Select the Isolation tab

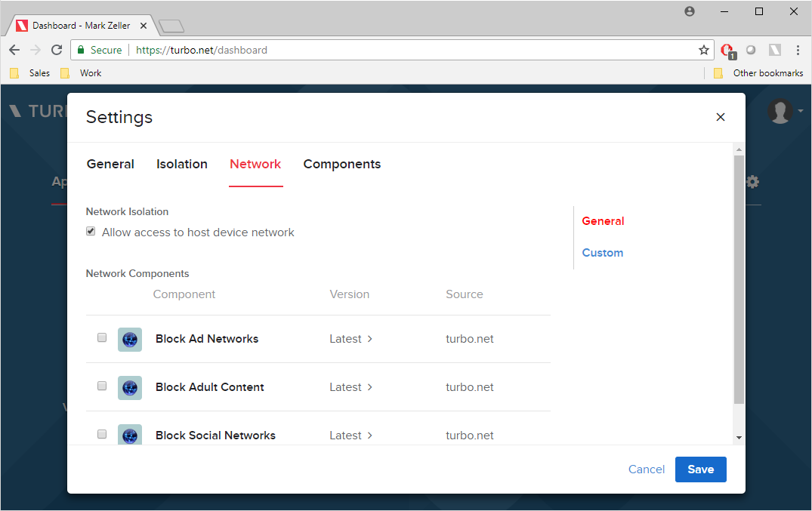[181, 164]
